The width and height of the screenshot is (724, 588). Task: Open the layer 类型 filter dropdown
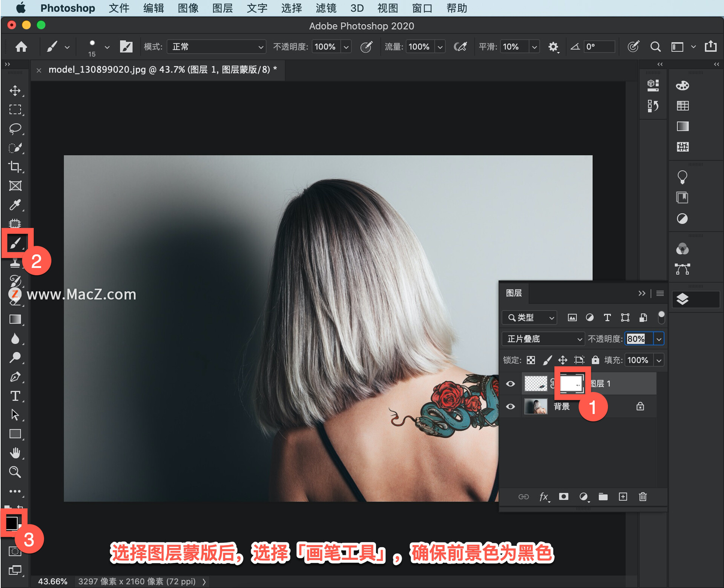point(529,318)
